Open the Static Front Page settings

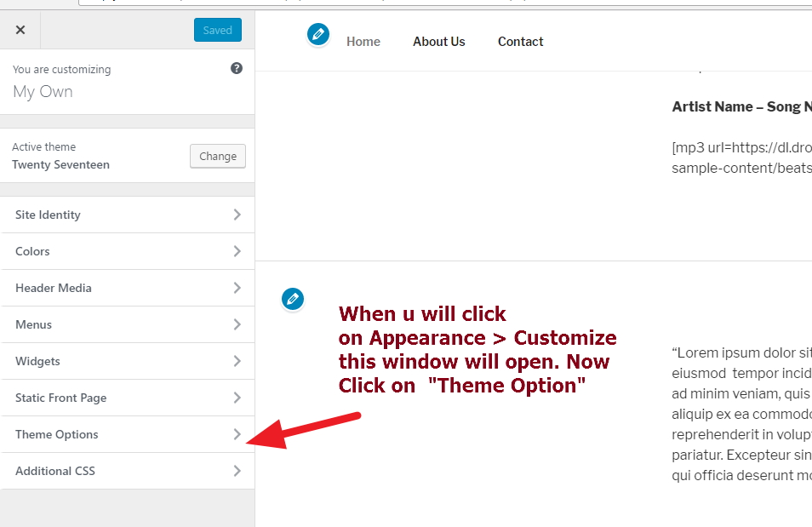pos(128,398)
